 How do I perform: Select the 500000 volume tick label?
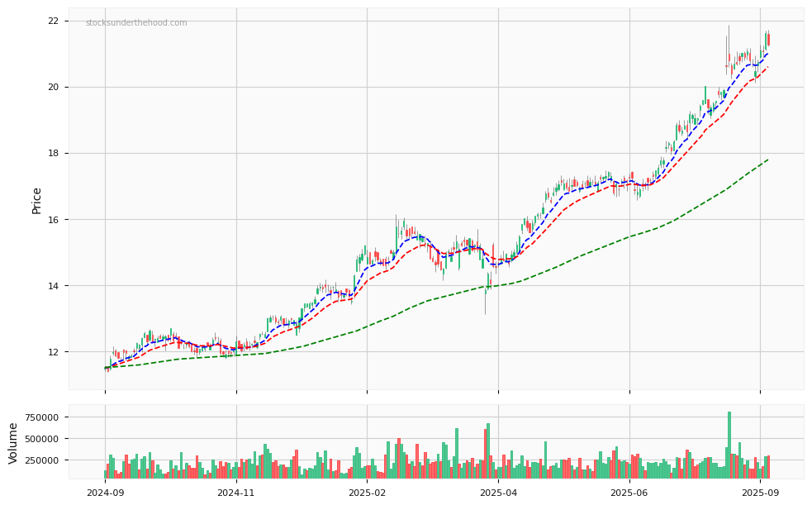42,439
